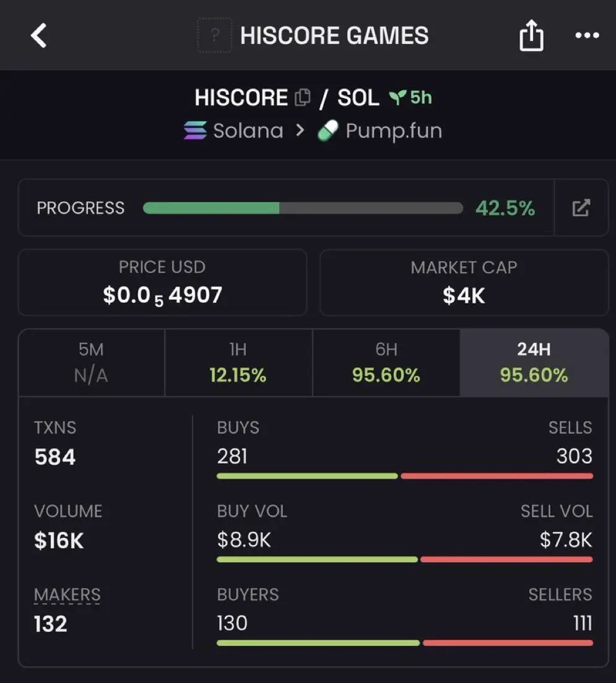Image resolution: width=616 pixels, height=683 pixels.
Task: Copy HISCORE token address icon
Action: point(302,97)
